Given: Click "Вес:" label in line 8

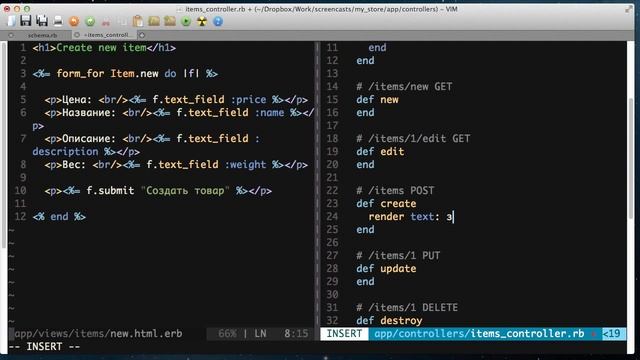Looking at the screenshot, I should (x=74, y=165).
